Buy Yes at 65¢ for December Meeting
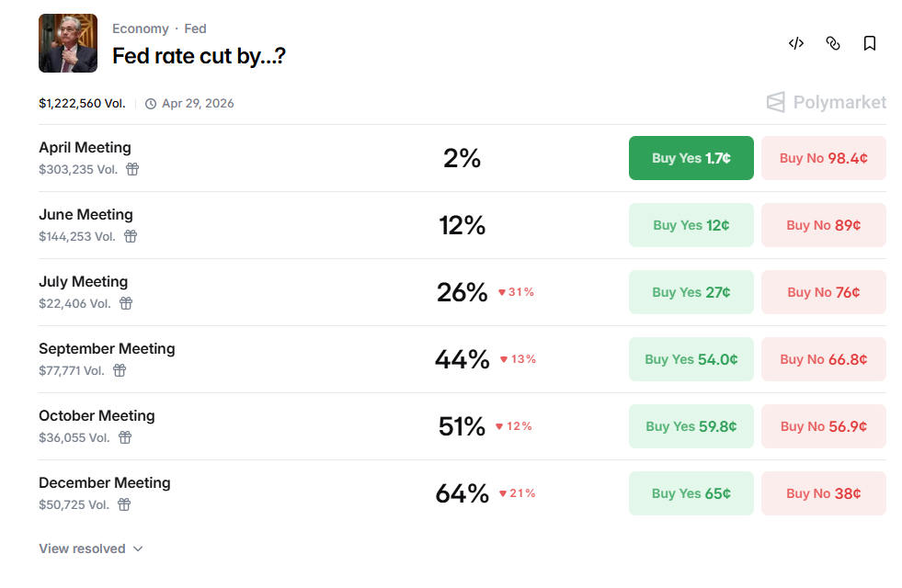The height and width of the screenshot is (588, 902). [x=691, y=493]
